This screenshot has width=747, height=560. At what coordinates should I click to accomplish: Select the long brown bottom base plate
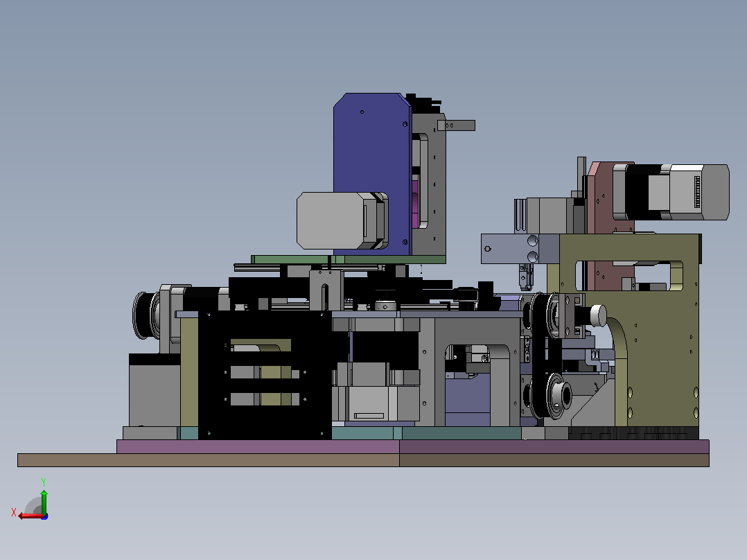tap(363, 460)
